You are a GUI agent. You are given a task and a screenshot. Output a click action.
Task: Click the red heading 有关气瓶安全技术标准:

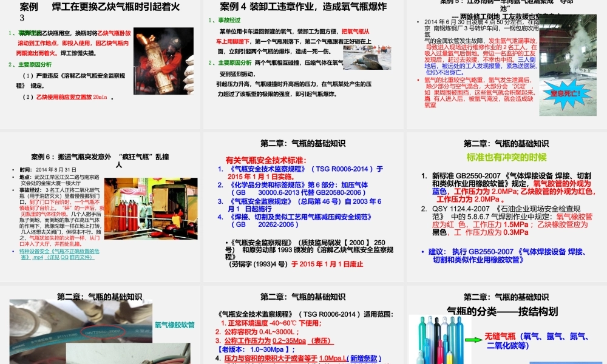click(x=266, y=160)
